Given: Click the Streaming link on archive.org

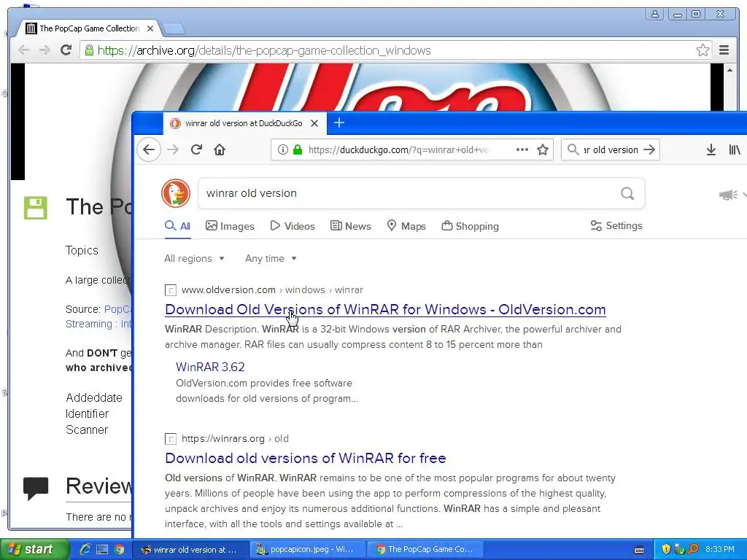Looking at the screenshot, I should coord(98,324).
